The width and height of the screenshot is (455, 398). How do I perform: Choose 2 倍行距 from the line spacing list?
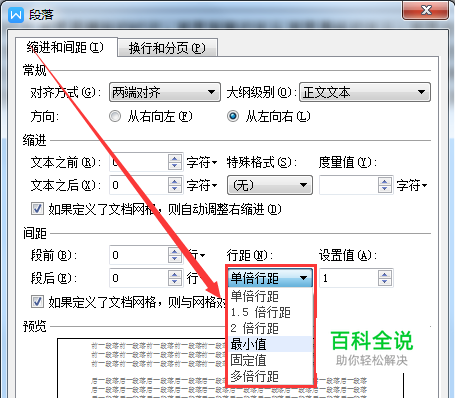click(271, 328)
